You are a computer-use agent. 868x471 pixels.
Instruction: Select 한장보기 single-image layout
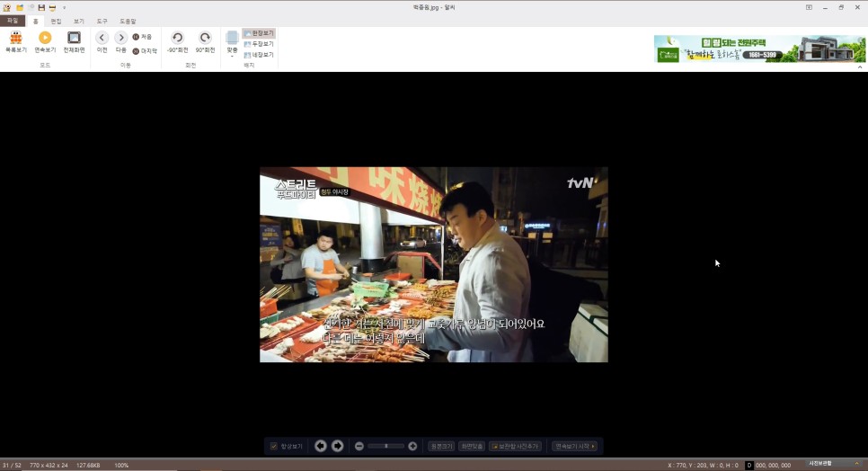(x=259, y=33)
